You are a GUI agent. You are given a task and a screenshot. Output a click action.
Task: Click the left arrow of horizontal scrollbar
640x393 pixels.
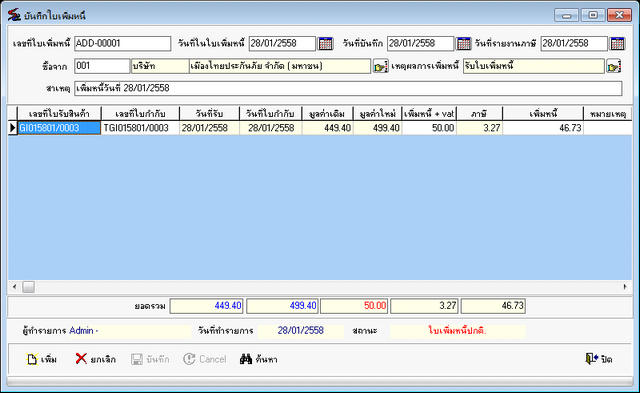pos(15,287)
